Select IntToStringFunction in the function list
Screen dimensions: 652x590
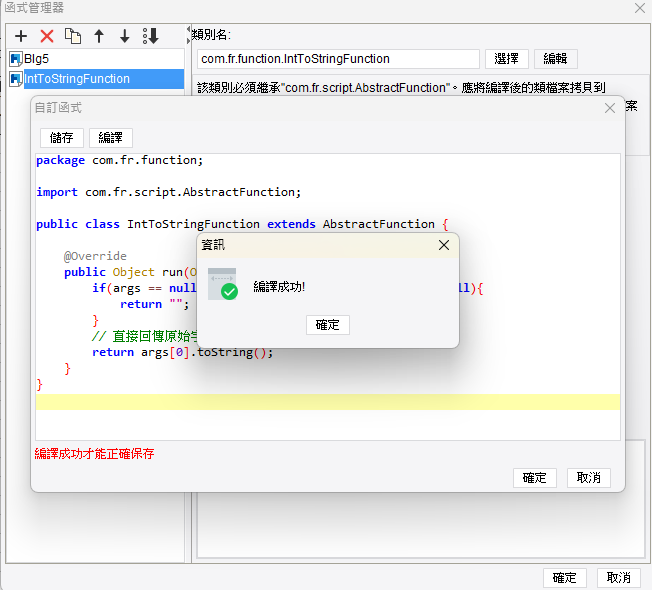pos(96,79)
